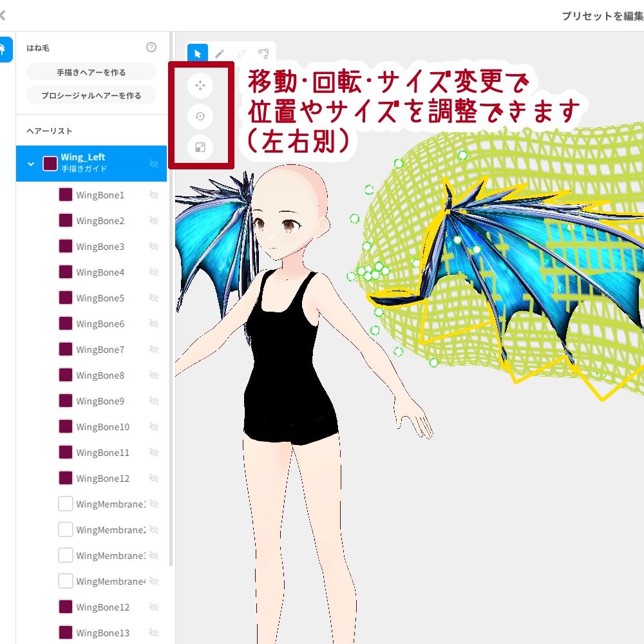Select the arrow selection tool
This screenshot has width=644, height=644.
[198, 53]
